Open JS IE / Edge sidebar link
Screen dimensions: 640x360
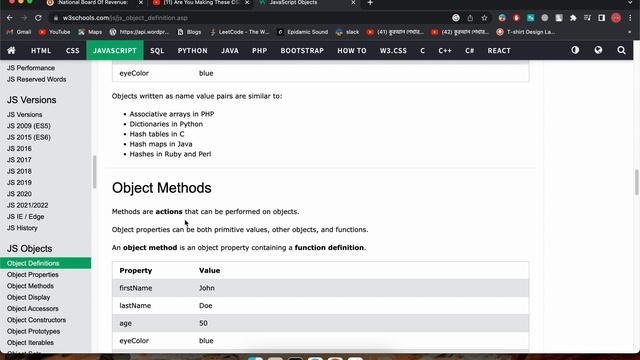pos(25,216)
